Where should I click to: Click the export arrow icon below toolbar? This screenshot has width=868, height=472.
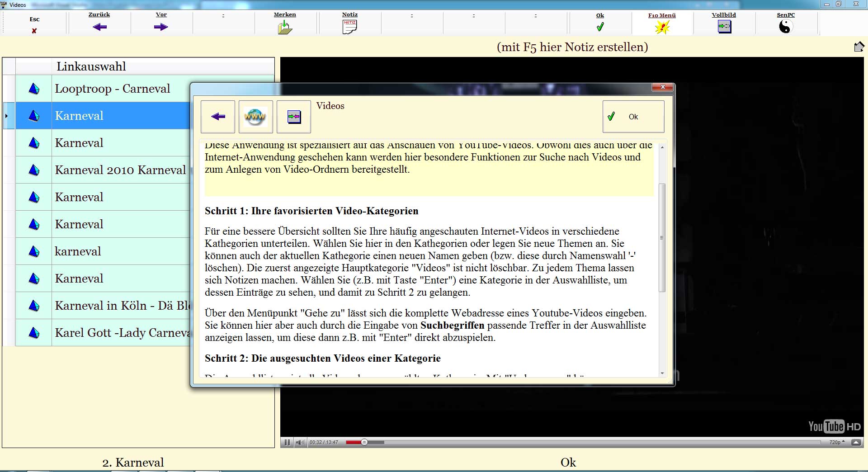(859, 47)
